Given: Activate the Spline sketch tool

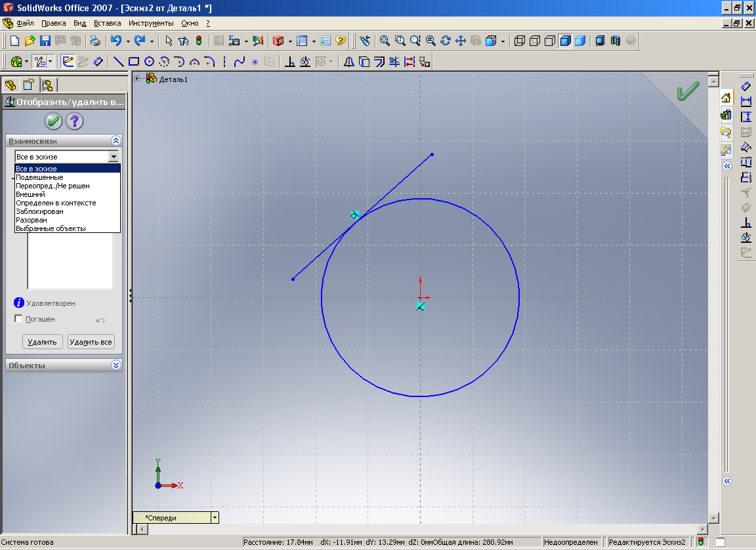Looking at the screenshot, I should [x=240, y=62].
